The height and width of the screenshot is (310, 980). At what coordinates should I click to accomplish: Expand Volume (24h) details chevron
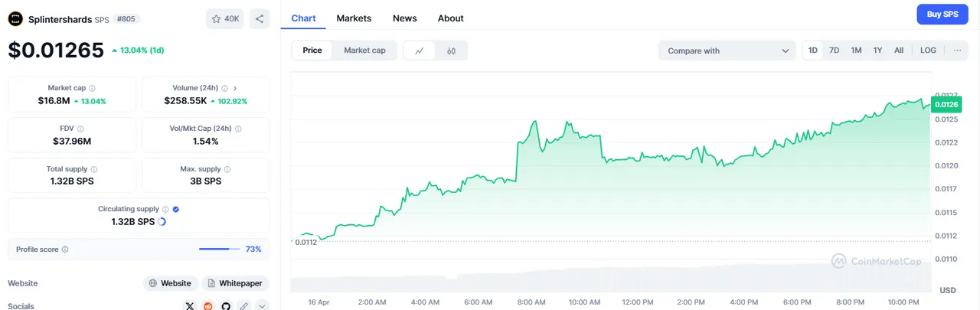(x=235, y=88)
